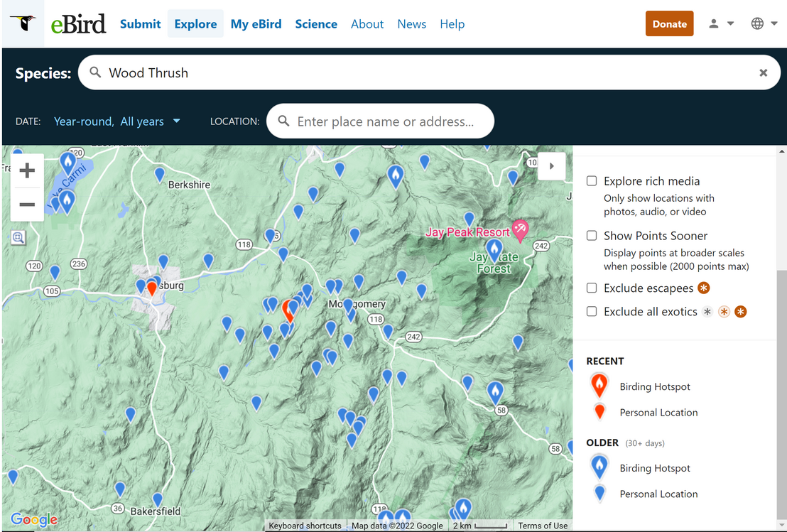
Task: Select the hotspot marker at Jay State Forest
Action: pos(494,250)
